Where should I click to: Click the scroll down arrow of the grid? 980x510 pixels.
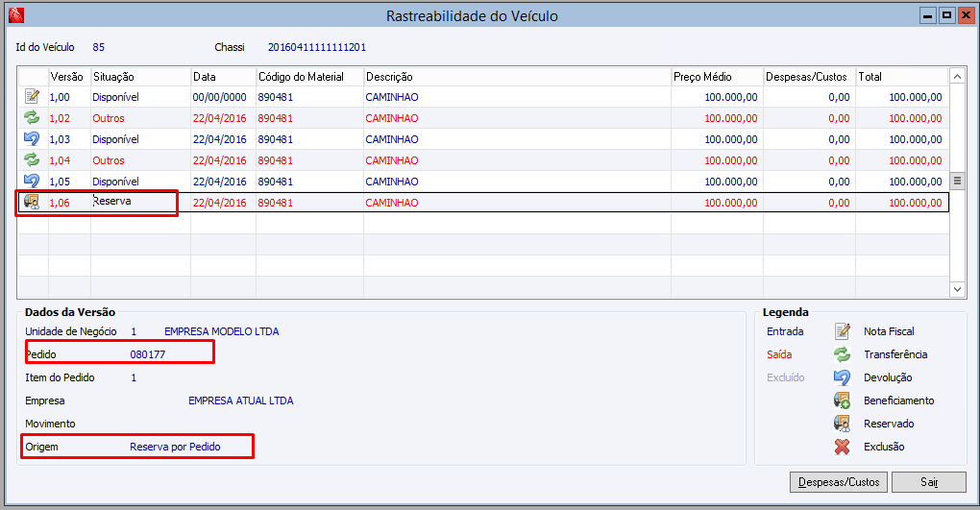[957, 289]
